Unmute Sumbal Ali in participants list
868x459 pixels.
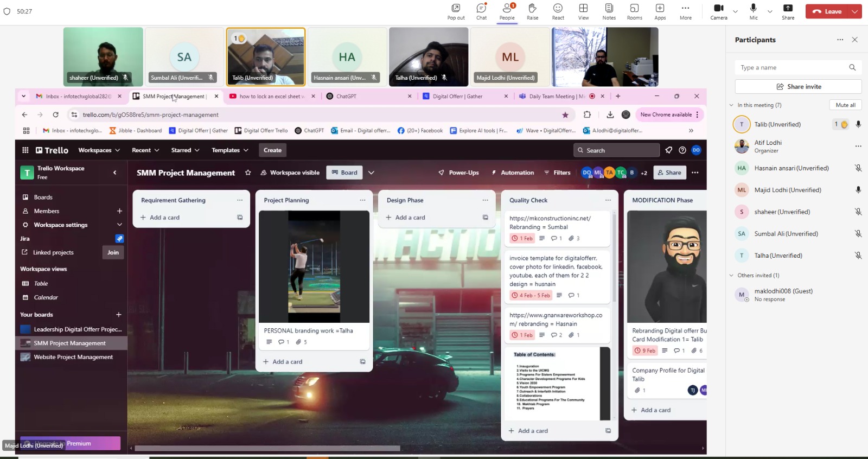coord(858,234)
